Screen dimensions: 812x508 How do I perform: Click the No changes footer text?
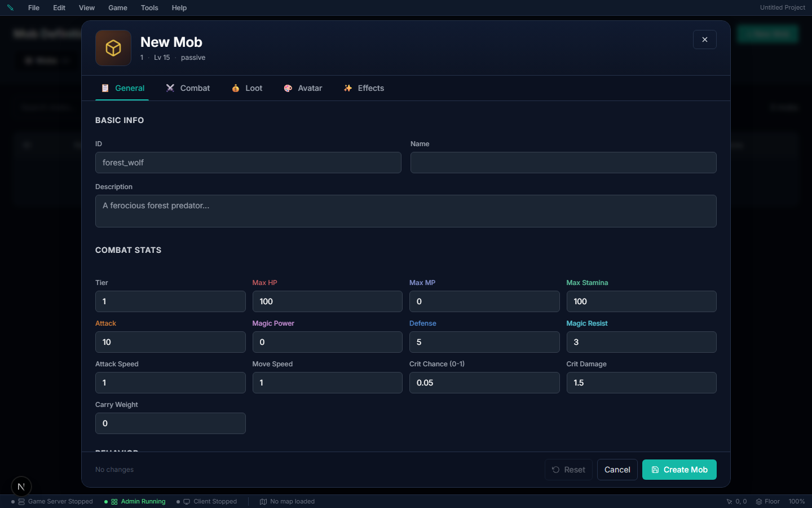(x=114, y=470)
